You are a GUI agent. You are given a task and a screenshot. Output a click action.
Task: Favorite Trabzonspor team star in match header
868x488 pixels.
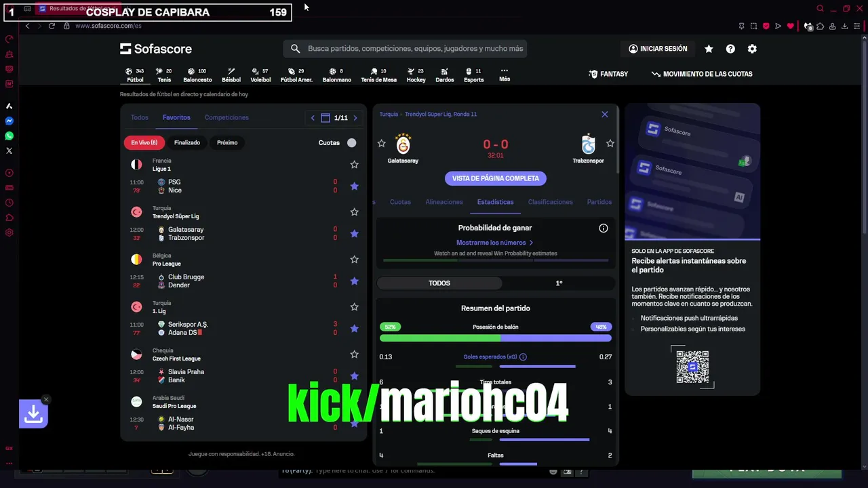click(x=610, y=144)
